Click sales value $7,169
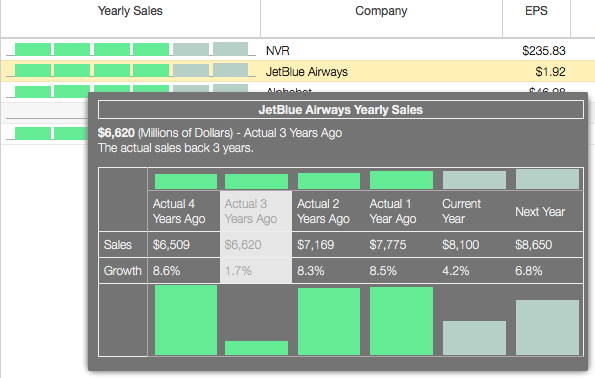The width and height of the screenshot is (595, 378). tap(315, 245)
